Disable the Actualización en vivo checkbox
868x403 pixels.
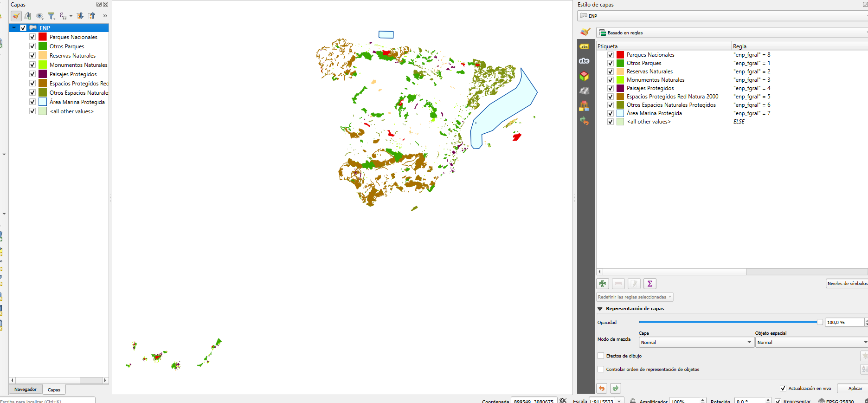783,388
